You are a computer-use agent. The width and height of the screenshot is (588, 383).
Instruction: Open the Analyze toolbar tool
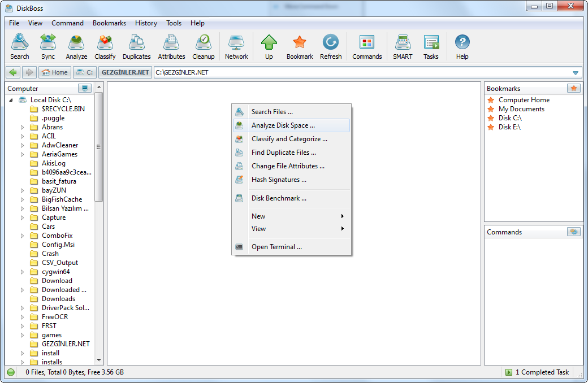point(76,47)
